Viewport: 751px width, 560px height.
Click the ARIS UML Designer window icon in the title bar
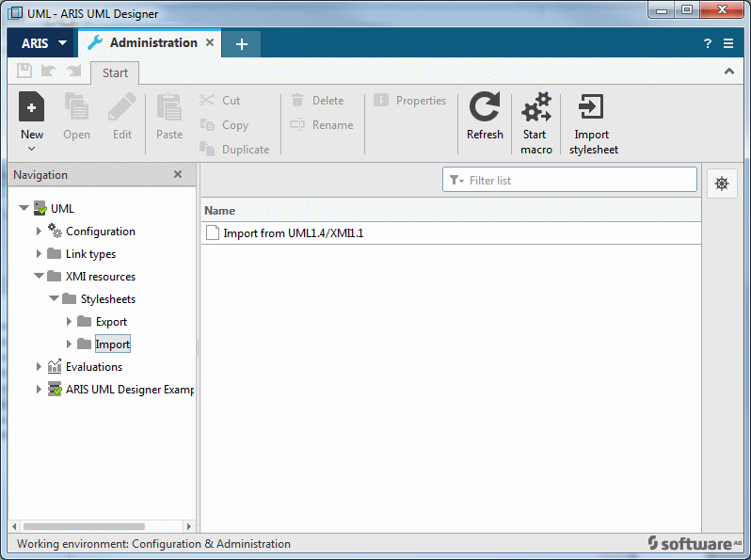pyautogui.click(x=15, y=13)
